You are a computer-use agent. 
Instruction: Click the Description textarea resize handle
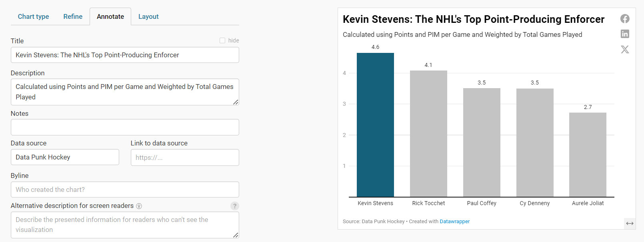tap(236, 102)
